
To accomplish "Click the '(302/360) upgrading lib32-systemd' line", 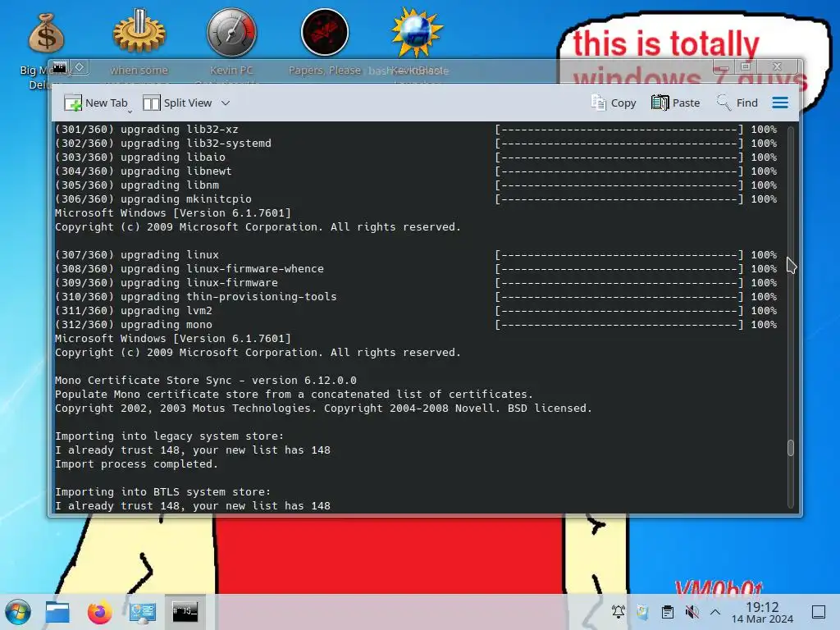I will tap(416, 144).
